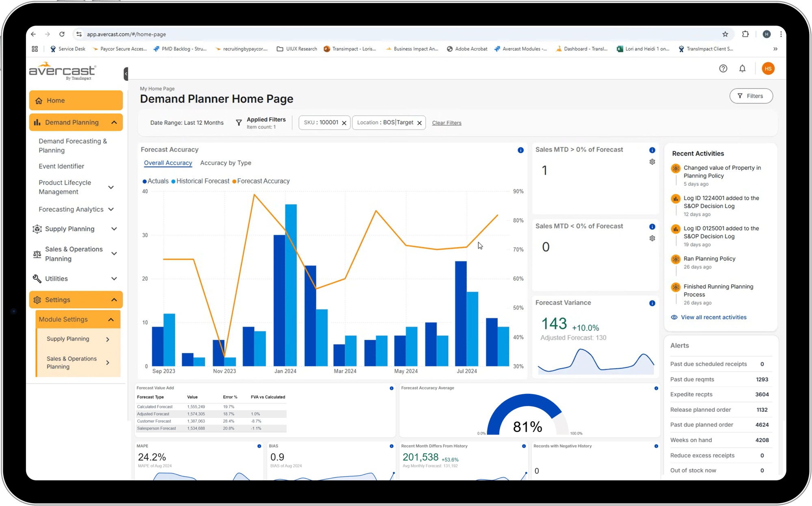Expand the Utilities menu
Viewport: 812px width, 506px height.
(x=114, y=279)
